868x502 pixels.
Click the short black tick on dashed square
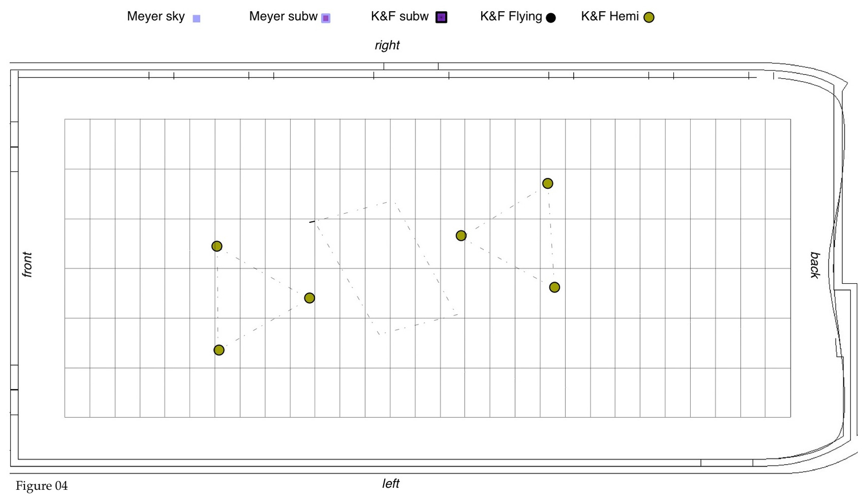(x=312, y=222)
